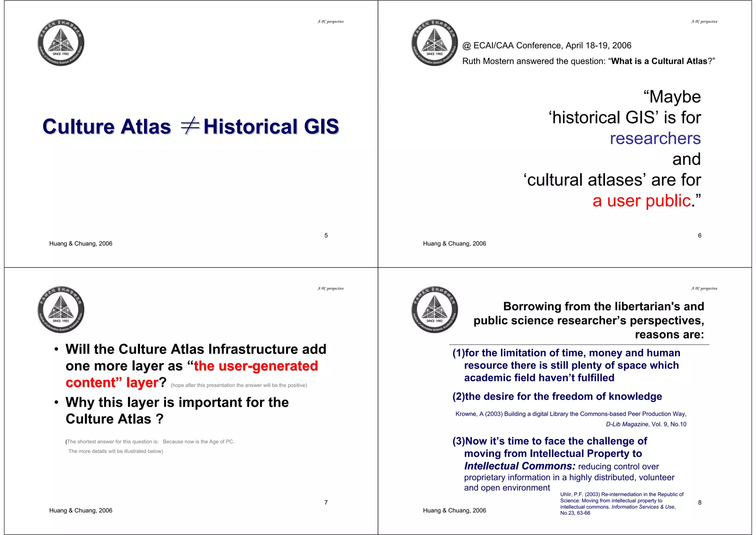Click the blue word 'researchers'
This screenshot has height=535, width=756.
pos(655,138)
